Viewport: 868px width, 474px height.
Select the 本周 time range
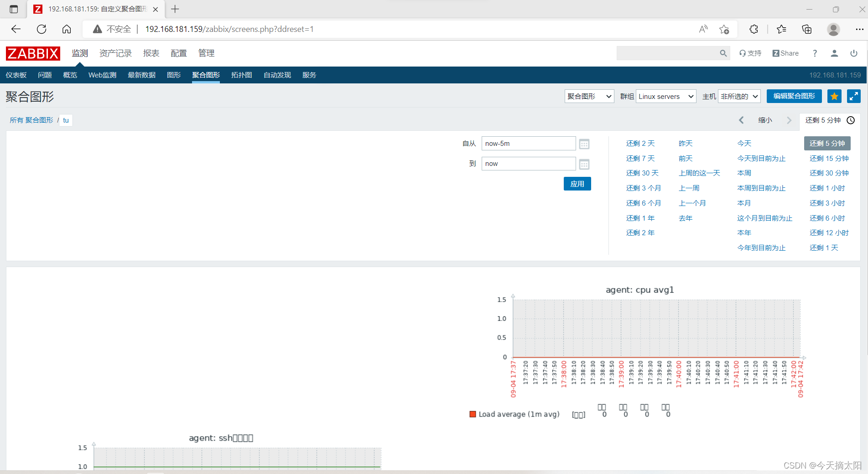744,173
